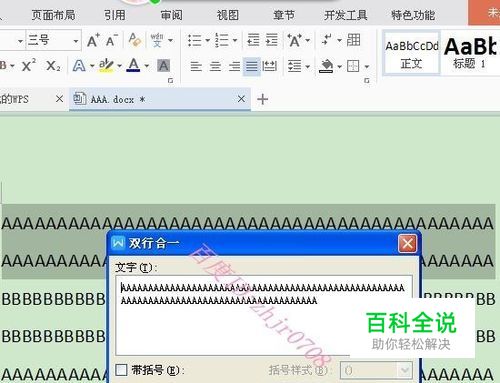
Task: Align text left
Action: (x=196, y=66)
